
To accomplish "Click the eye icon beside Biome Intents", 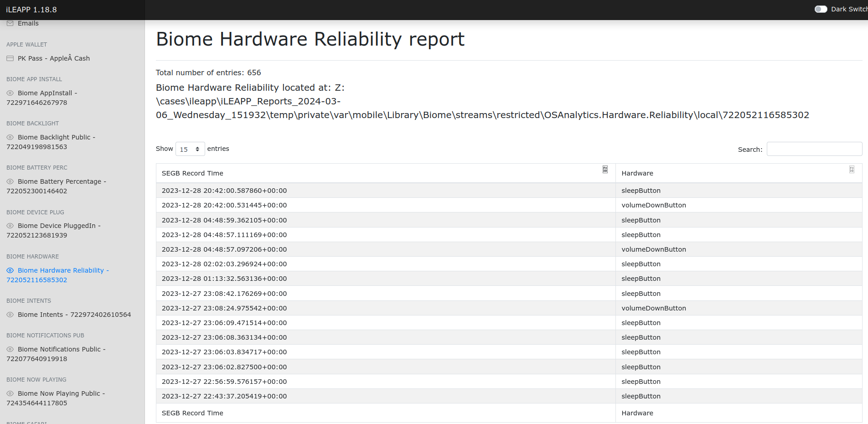I will pos(10,315).
